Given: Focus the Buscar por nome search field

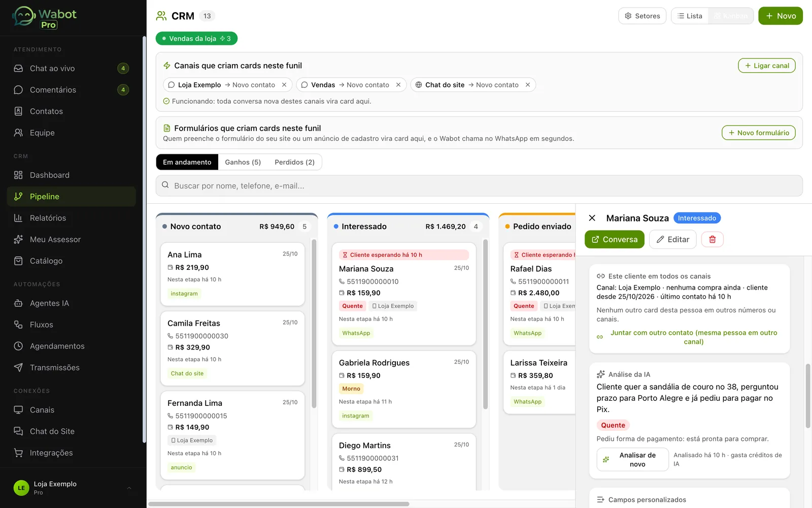Looking at the screenshot, I should point(479,186).
